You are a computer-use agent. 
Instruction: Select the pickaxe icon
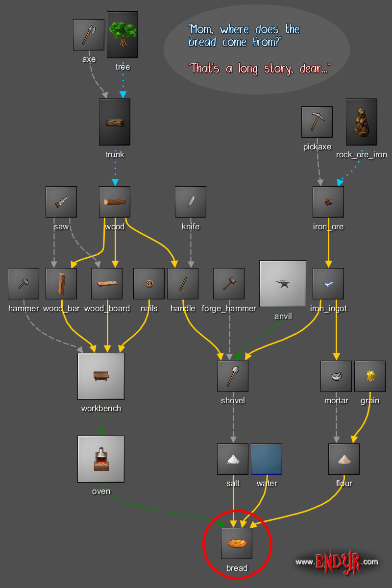click(x=317, y=122)
